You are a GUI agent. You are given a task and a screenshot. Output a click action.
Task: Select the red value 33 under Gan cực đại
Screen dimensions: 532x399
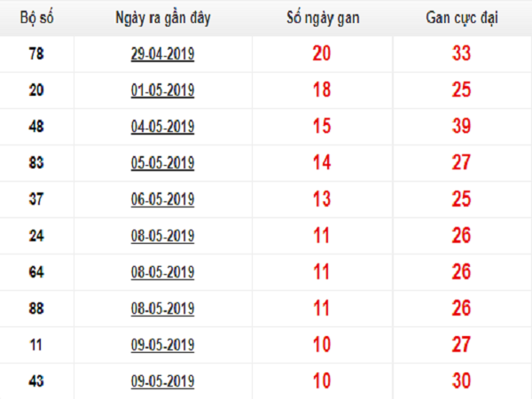[460, 54]
